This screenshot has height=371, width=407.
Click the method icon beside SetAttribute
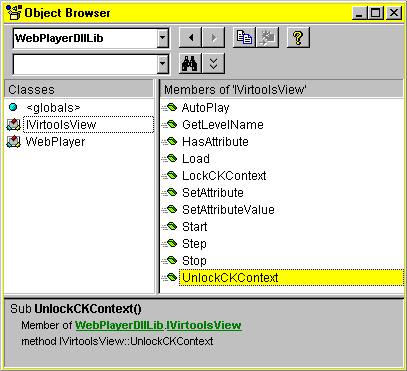pos(170,192)
